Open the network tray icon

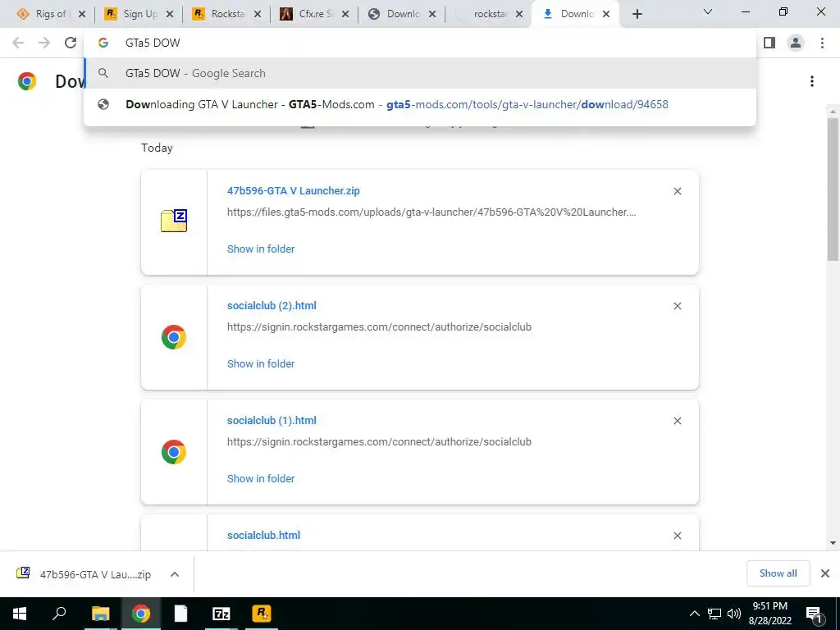pos(714,614)
